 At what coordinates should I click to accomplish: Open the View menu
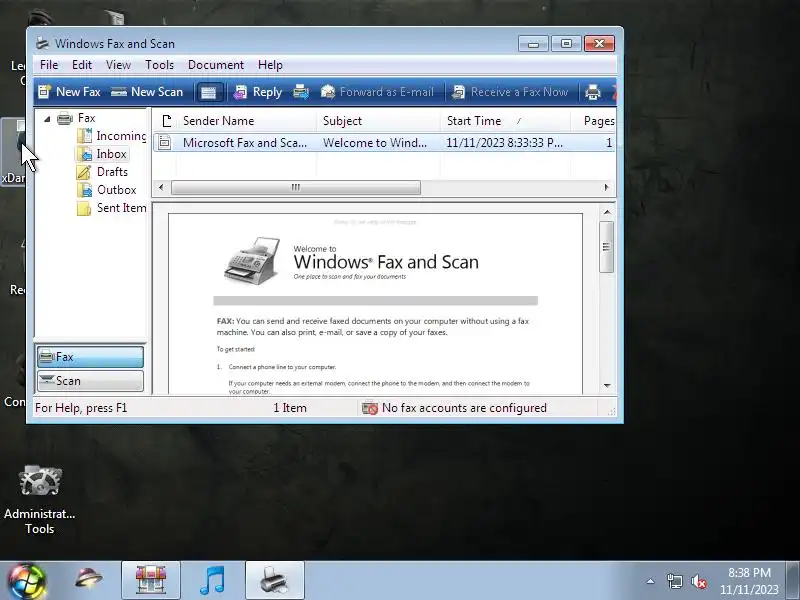pos(118,65)
